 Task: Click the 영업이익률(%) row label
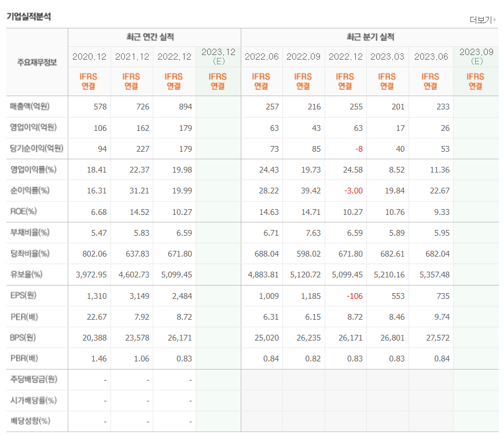pos(34,169)
